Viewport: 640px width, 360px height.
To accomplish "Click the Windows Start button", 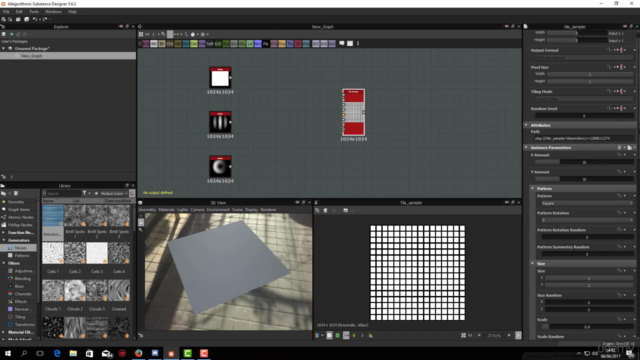I will pyautogui.click(x=8, y=353).
